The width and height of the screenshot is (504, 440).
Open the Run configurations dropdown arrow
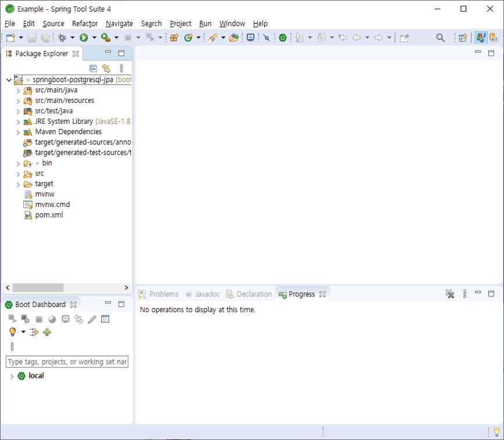pos(94,38)
